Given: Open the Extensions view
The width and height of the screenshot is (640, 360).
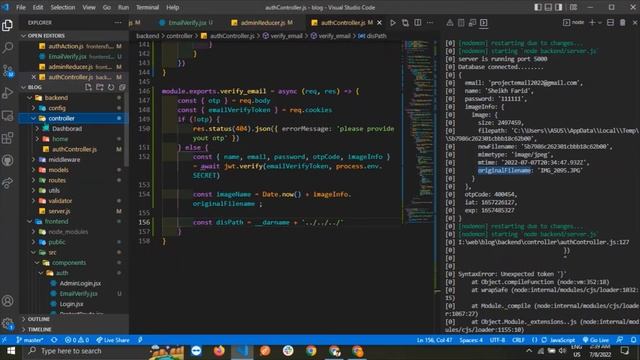Looking at the screenshot, I should coord(7,138).
